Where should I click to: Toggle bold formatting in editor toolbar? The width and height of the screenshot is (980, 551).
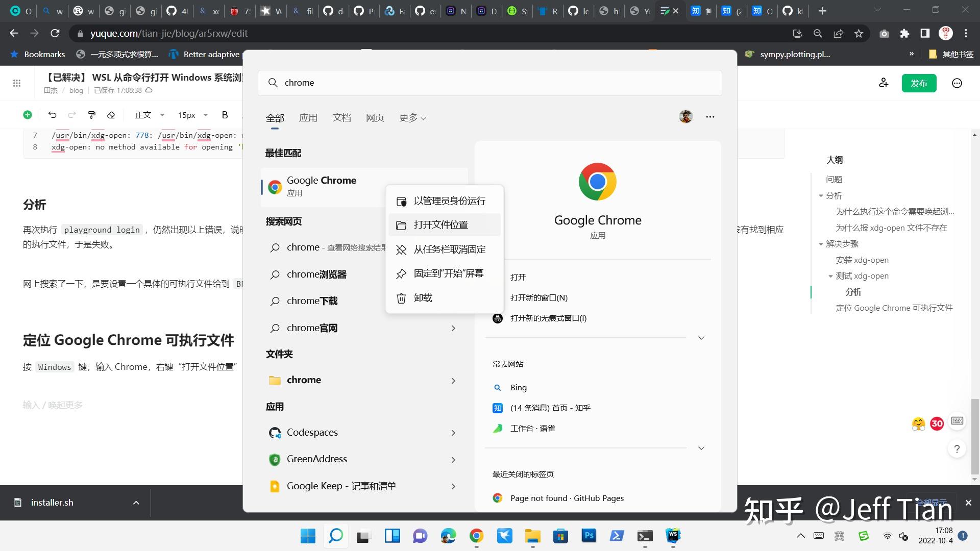225,115
